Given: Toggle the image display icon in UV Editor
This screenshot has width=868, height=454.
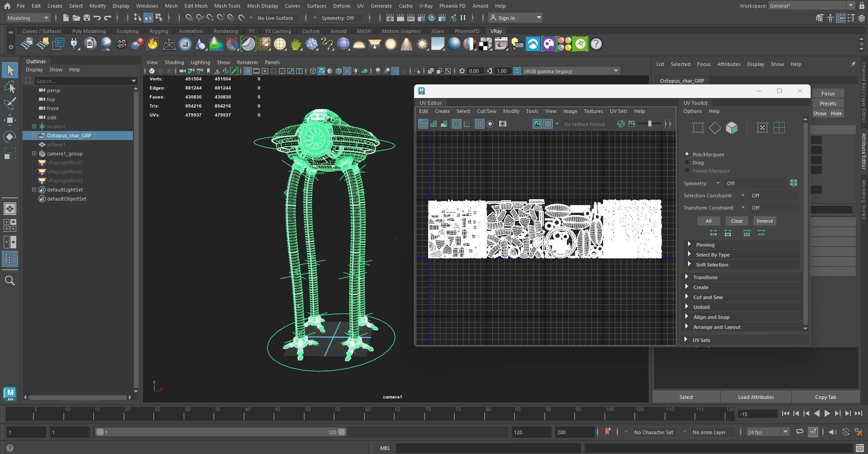Looking at the screenshot, I should (x=537, y=124).
